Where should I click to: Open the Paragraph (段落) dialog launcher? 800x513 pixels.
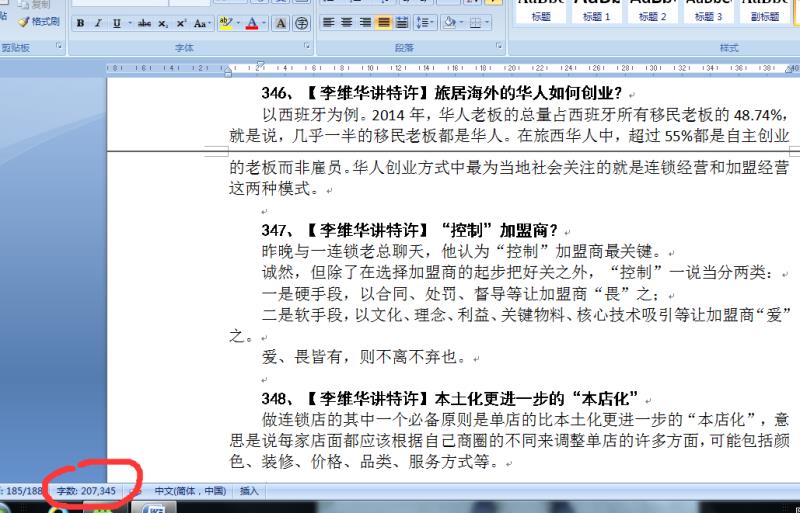(x=499, y=46)
